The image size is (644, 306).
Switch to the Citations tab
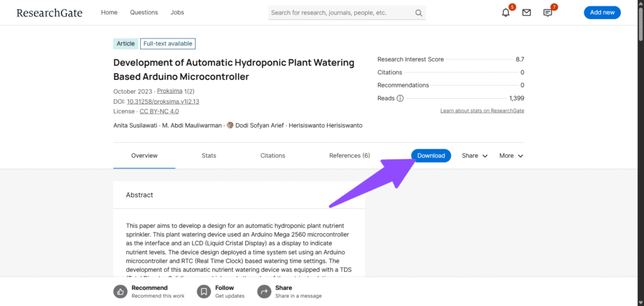(x=272, y=156)
